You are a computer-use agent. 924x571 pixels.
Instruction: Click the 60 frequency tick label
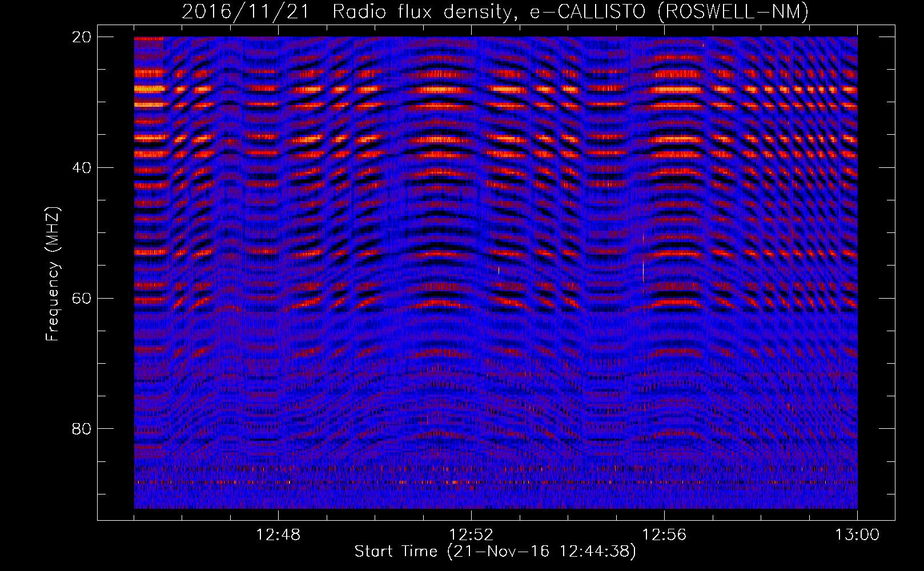coord(82,298)
